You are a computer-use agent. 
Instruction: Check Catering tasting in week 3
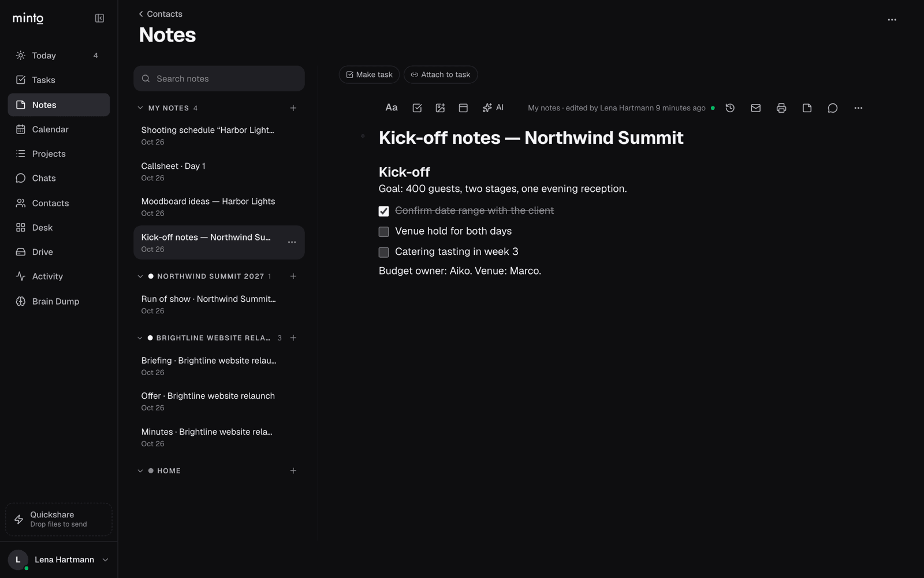pos(383,252)
